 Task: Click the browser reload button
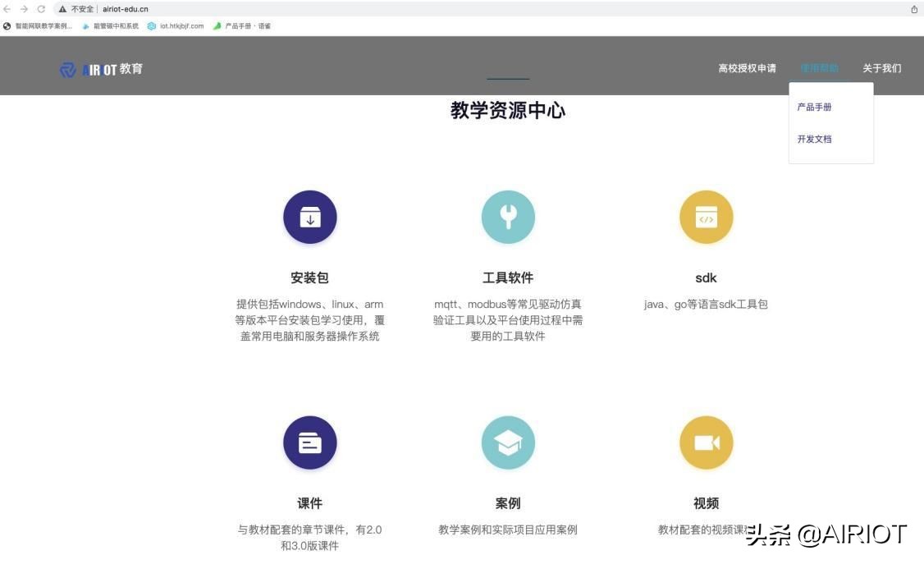(x=42, y=9)
